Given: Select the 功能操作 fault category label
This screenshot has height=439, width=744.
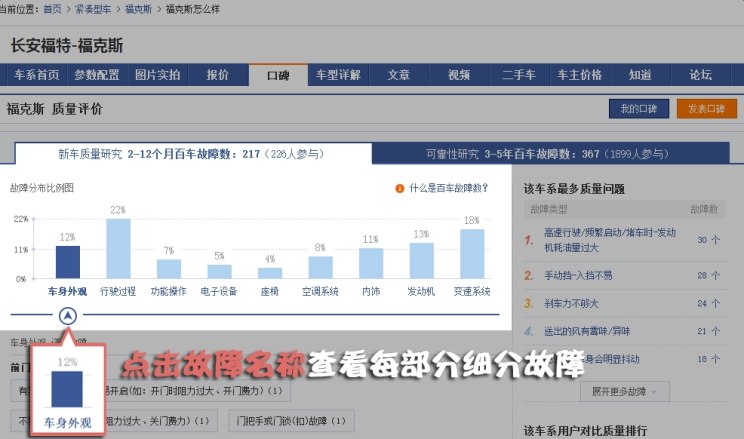Looking at the screenshot, I should [168, 291].
